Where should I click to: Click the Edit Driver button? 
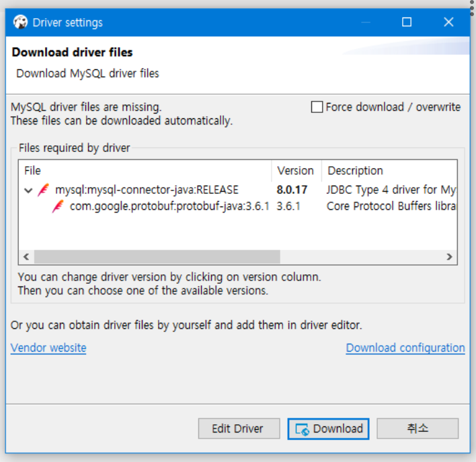[239, 428]
